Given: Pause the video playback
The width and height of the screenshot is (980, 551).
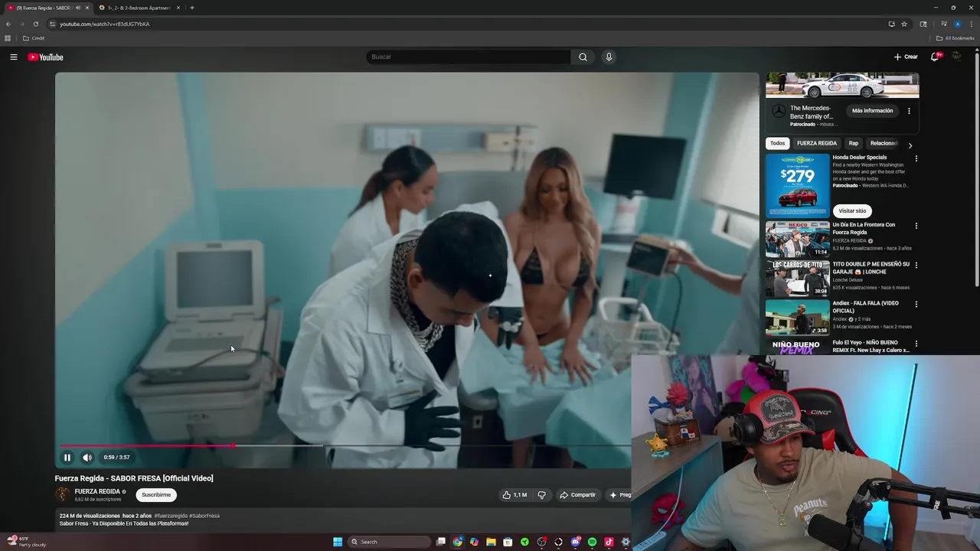Looking at the screenshot, I should pos(67,458).
